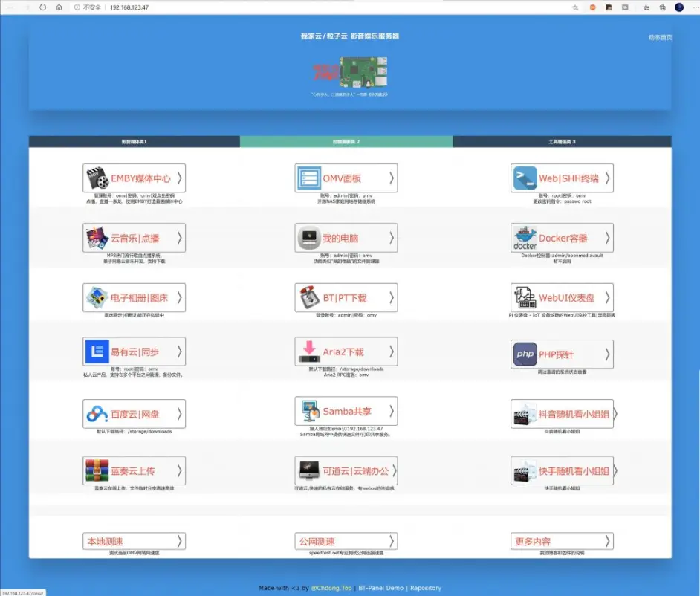
Task: Open the @Chdong.Top footer link
Action: (331, 588)
